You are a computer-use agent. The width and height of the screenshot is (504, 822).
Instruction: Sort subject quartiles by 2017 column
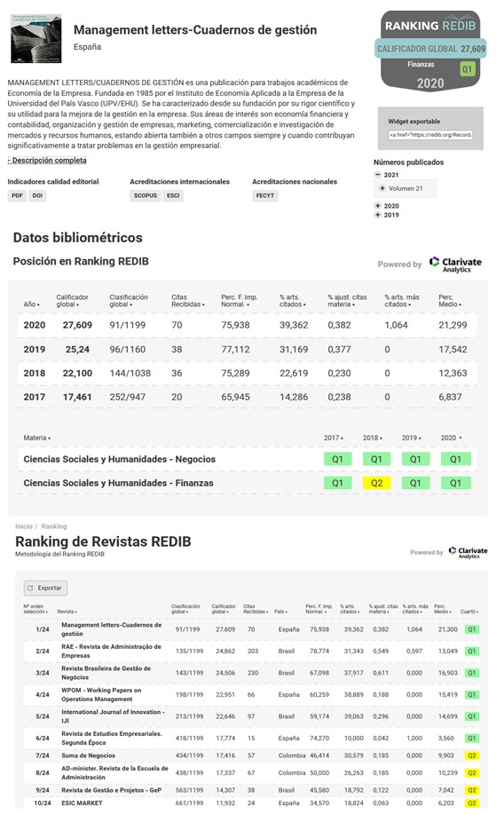334,438
